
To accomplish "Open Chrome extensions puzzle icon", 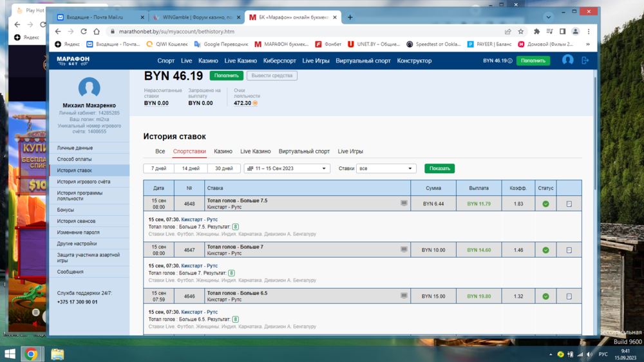I will (536, 31).
